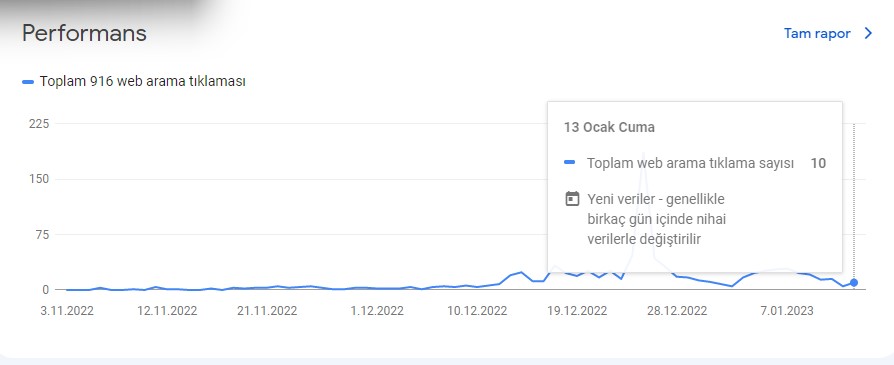Click the blue dash icon inside the tooltip
The image size is (894, 365).
(569, 163)
